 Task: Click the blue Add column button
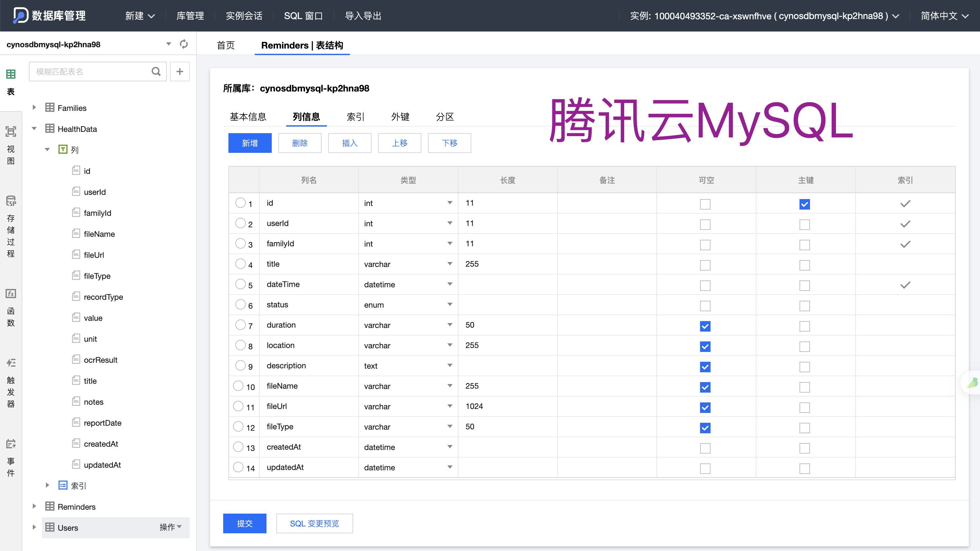coord(250,143)
